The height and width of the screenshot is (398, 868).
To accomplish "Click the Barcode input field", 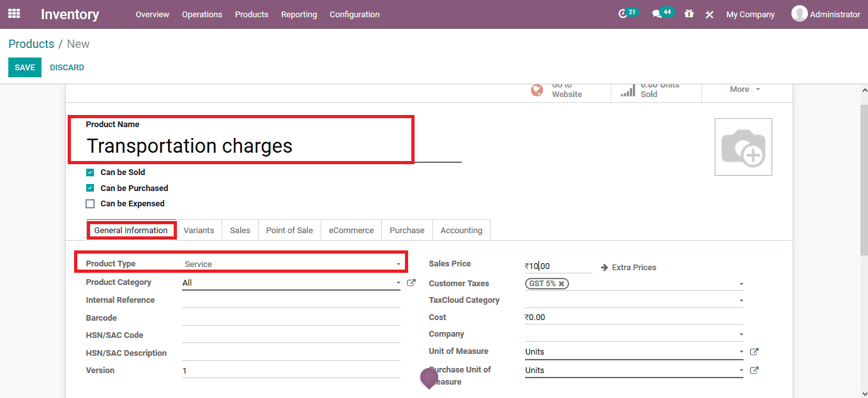I will (291, 318).
